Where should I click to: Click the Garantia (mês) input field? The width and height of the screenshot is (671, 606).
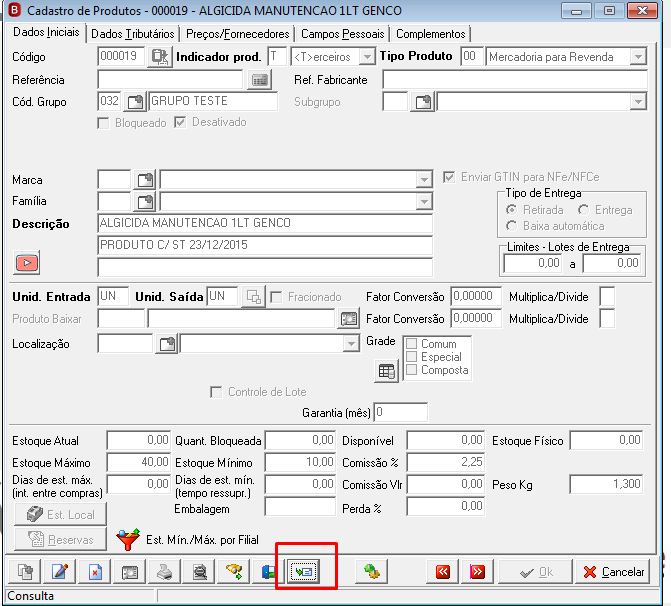pyautogui.click(x=401, y=412)
